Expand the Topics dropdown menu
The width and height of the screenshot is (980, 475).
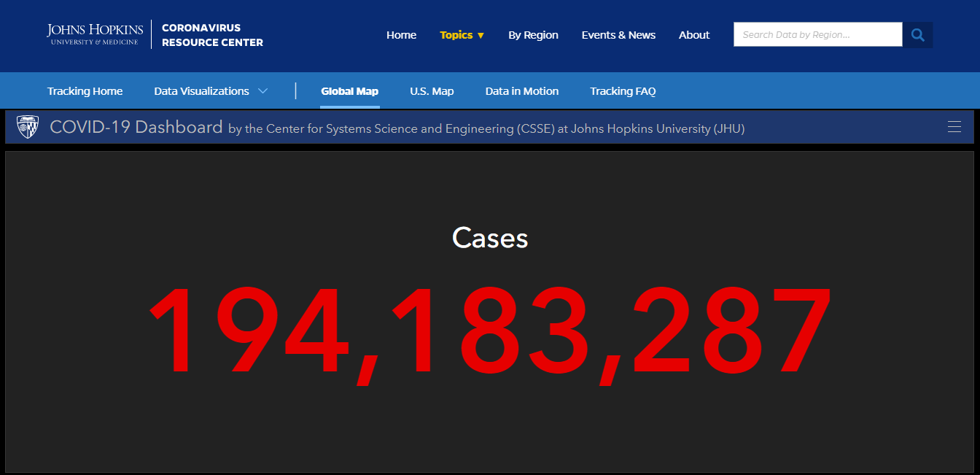click(x=462, y=35)
